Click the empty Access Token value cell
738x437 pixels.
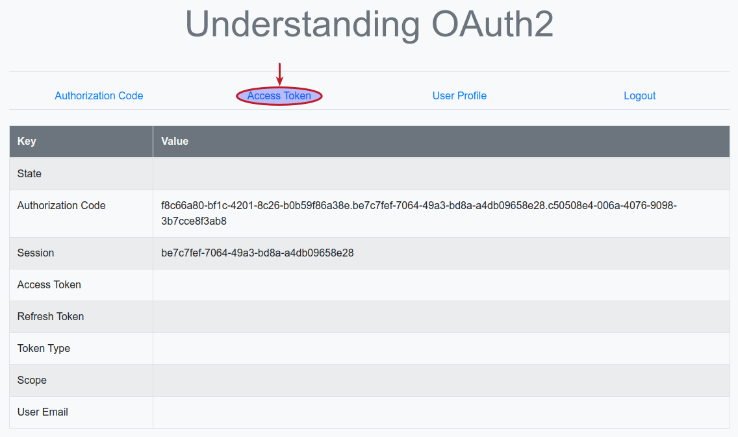click(x=440, y=285)
